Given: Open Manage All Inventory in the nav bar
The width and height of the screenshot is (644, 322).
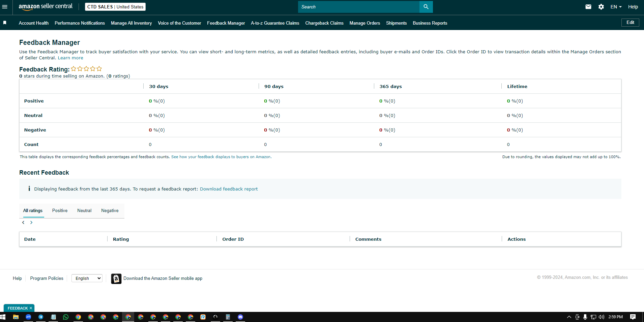Looking at the screenshot, I should 131,23.
